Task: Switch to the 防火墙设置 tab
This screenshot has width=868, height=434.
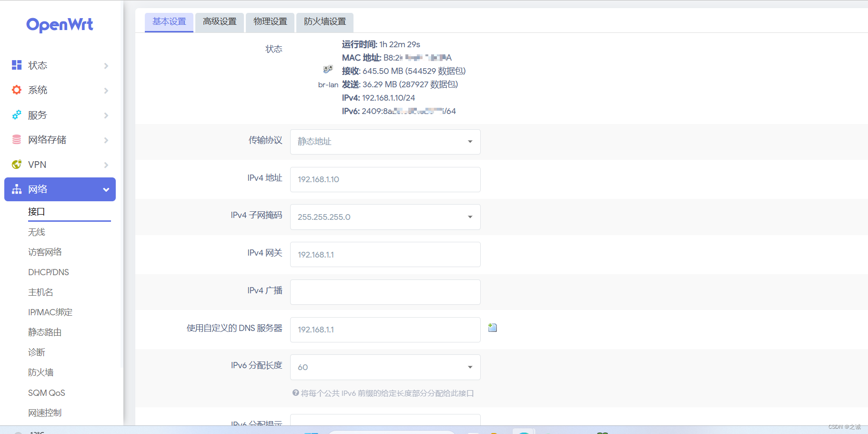Action: tap(325, 22)
